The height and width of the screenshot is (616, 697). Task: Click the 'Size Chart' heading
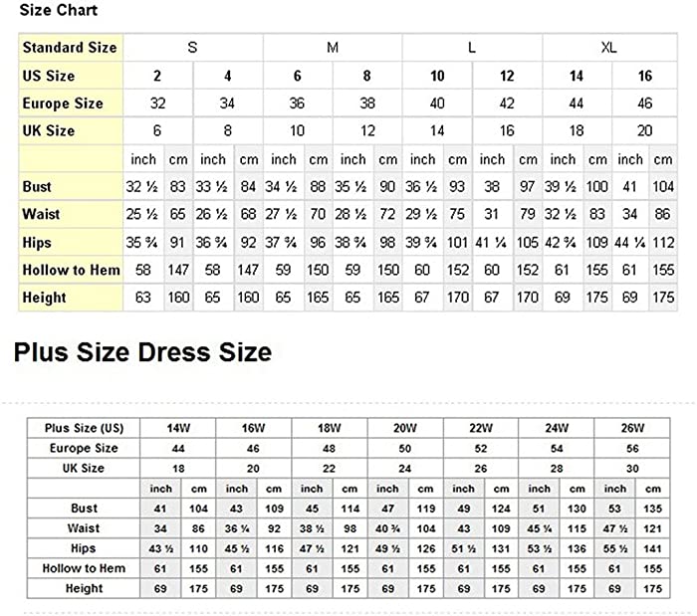(58, 10)
